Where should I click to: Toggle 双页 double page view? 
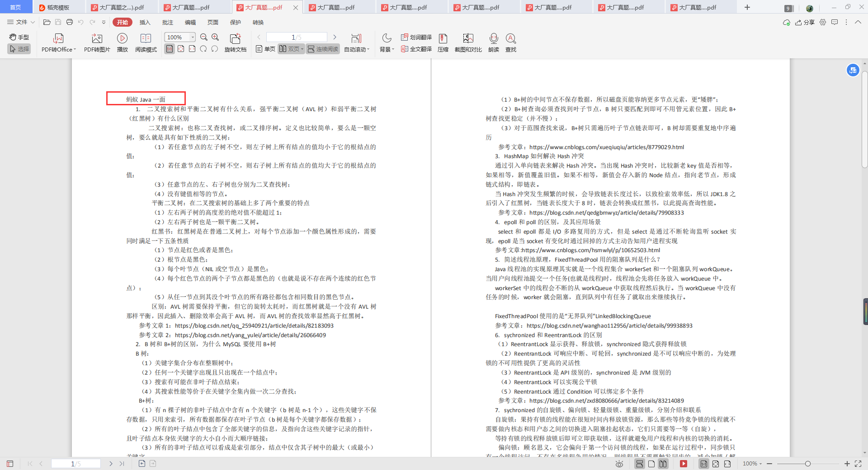coord(291,49)
